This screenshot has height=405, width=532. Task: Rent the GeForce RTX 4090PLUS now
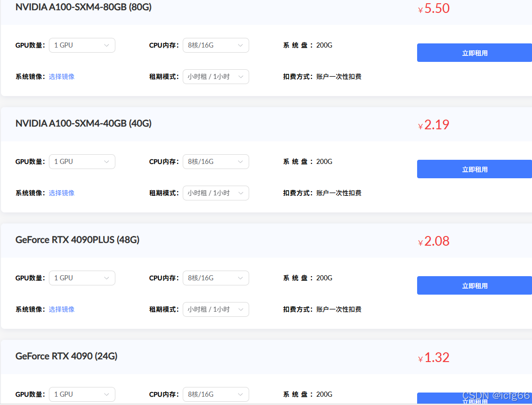pos(474,285)
